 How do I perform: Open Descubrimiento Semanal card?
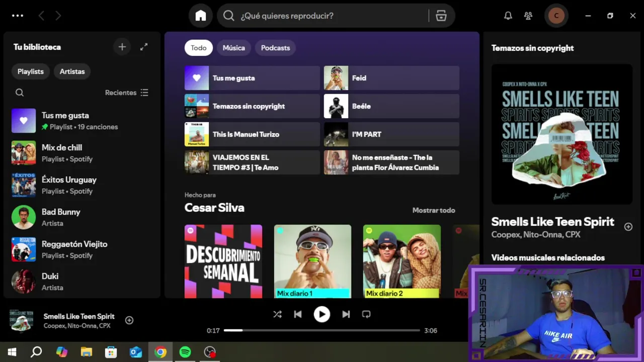pyautogui.click(x=223, y=261)
